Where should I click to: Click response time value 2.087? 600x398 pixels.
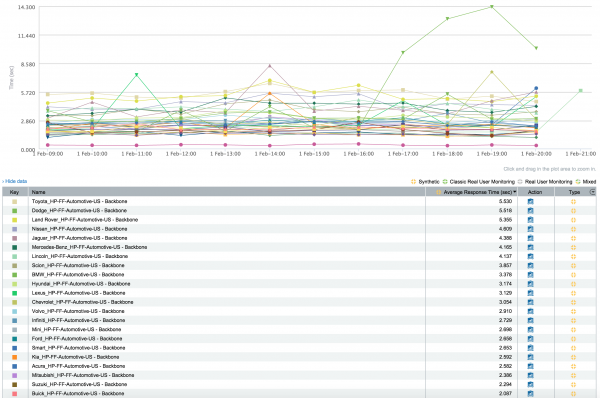505,393
